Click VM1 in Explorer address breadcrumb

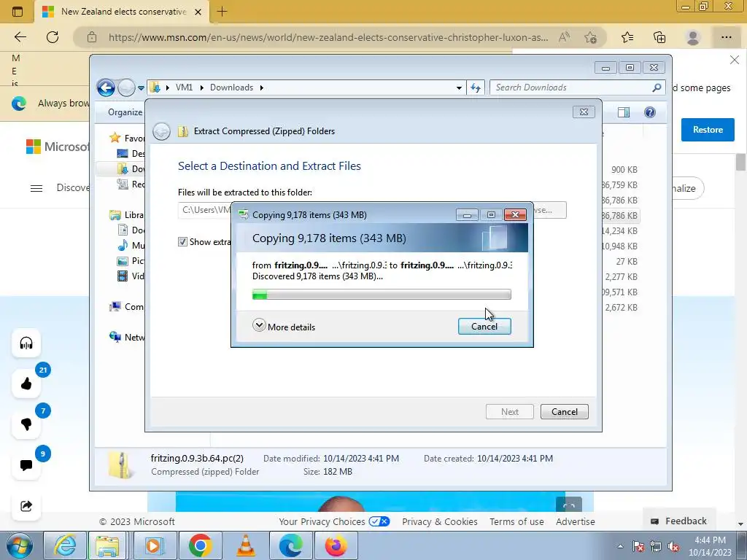(184, 87)
